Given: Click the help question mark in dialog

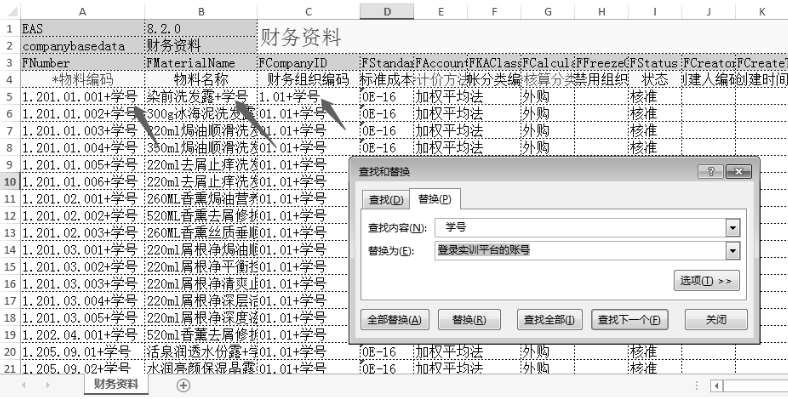Looking at the screenshot, I should pyautogui.click(x=711, y=171).
